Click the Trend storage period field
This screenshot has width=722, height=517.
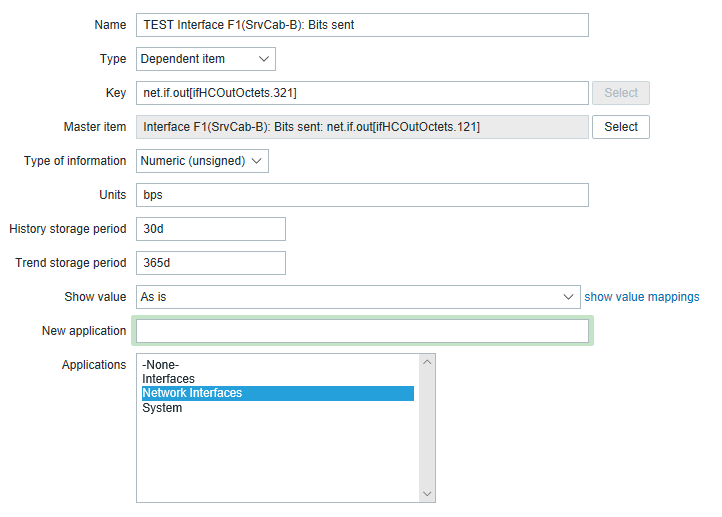click(211, 263)
